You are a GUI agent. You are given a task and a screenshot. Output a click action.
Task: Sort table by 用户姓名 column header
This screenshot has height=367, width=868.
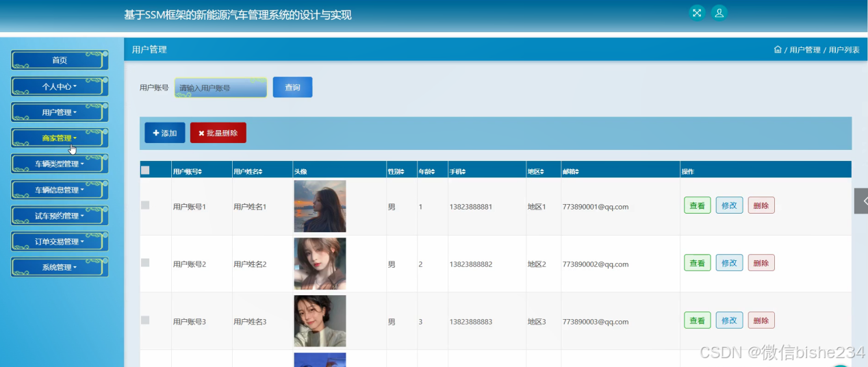(248, 171)
